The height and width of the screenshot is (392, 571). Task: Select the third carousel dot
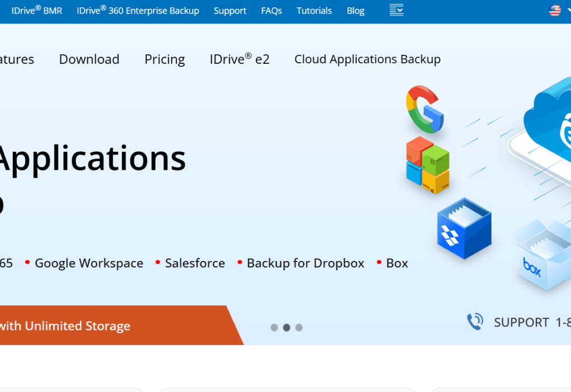(299, 328)
